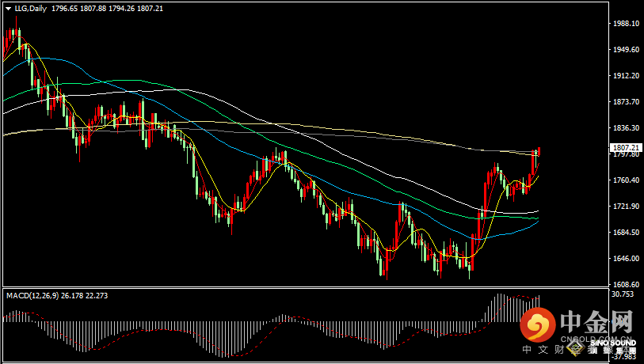Click the current price tag 1807.21
This screenshot has height=364, width=644.
point(626,147)
